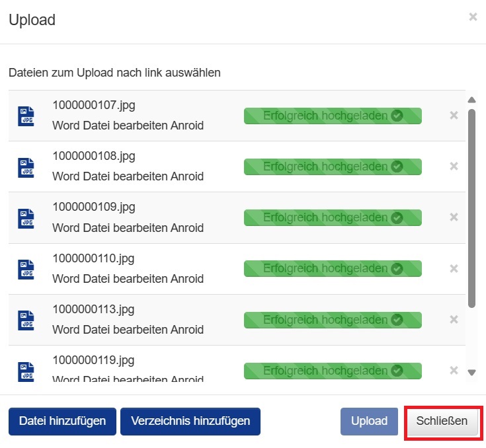Remove 1000000119.jpg from the upload list
This screenshot has height=448, width=486.
pos(454,370)
